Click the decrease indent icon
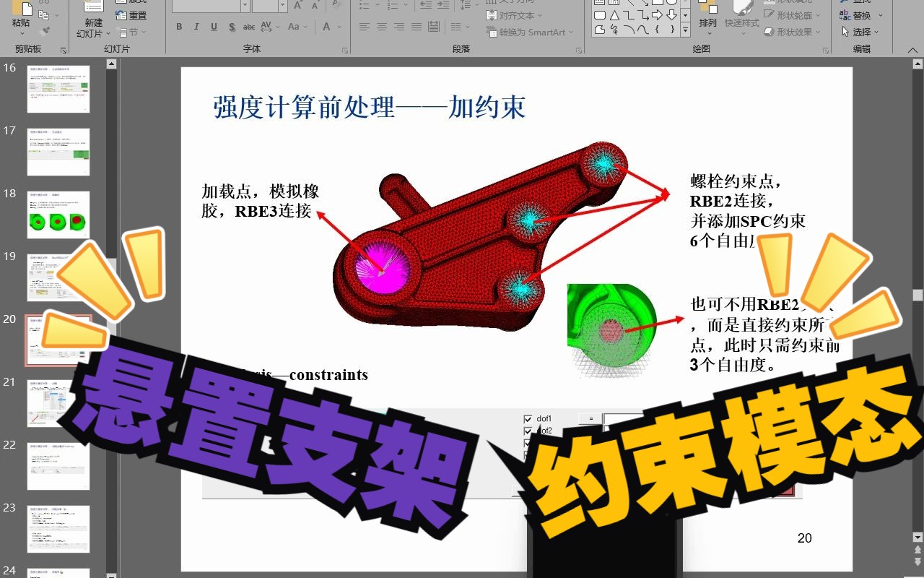The image size is (924, 578). tap(426, 4)
